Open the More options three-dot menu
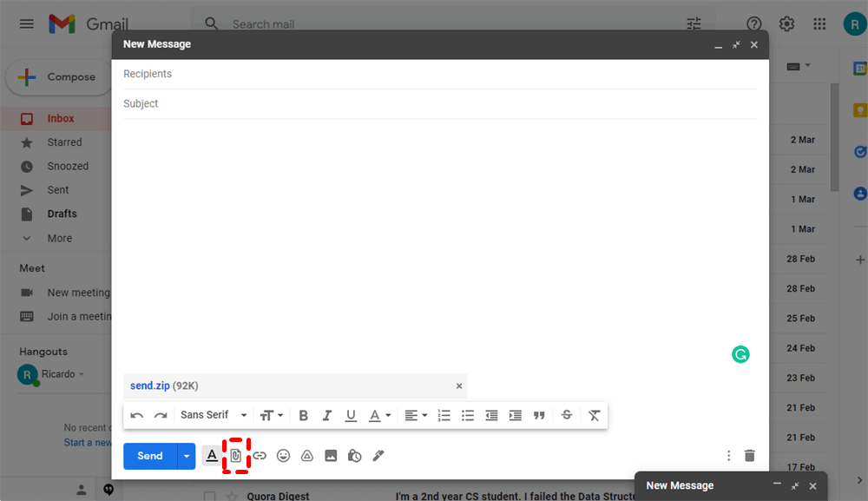Screen dimensions: 868x501 [728, 456]
